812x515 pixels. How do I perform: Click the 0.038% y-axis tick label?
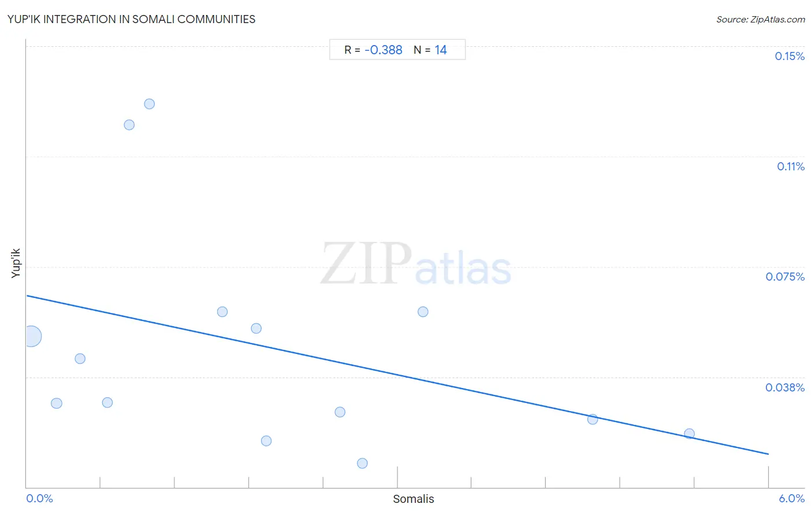[785, 387]
